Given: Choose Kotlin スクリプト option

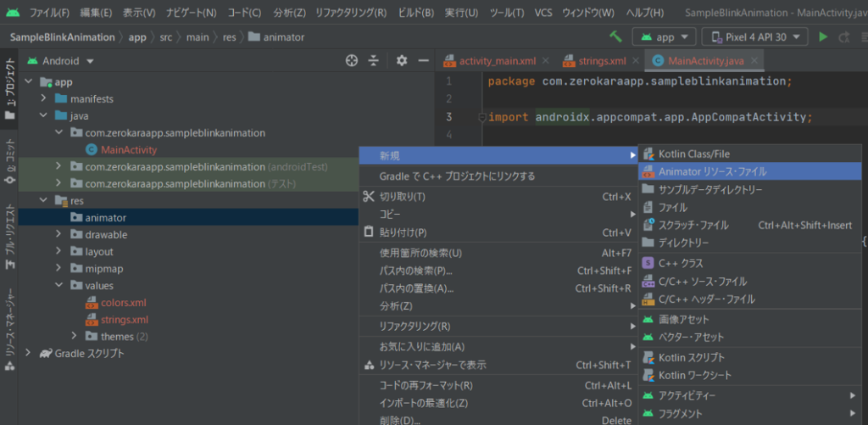Looking at the screenshot, I should pos(750,357).
